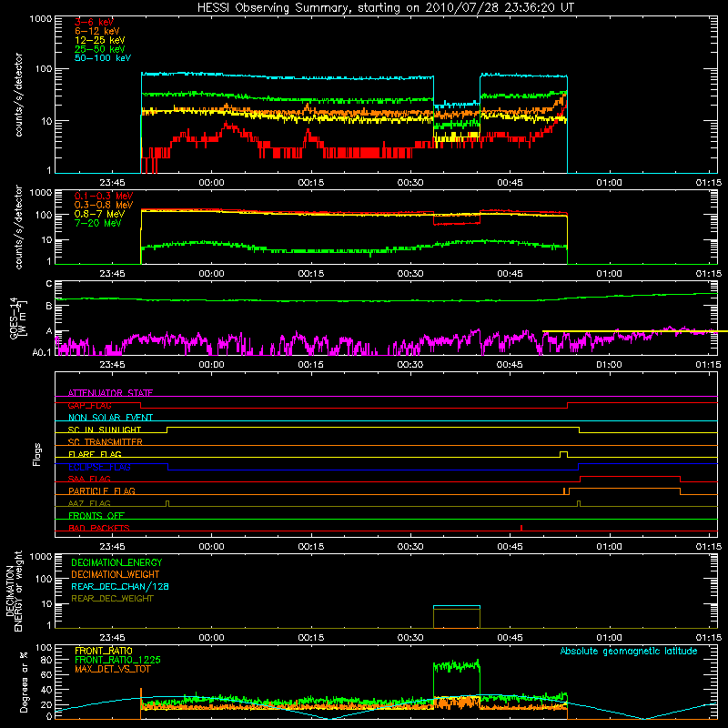This screenshot has width=728, height=728.
Task: Click the "12-25 keV" legend label
Action: coord(99,40)
